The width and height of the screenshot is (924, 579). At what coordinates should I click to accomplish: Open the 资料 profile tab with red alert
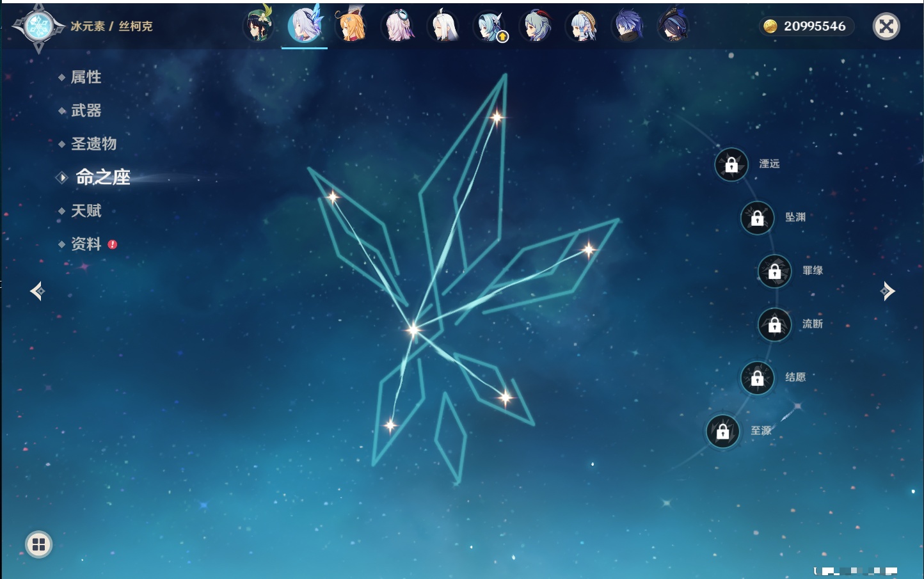(x=86, y=244)
